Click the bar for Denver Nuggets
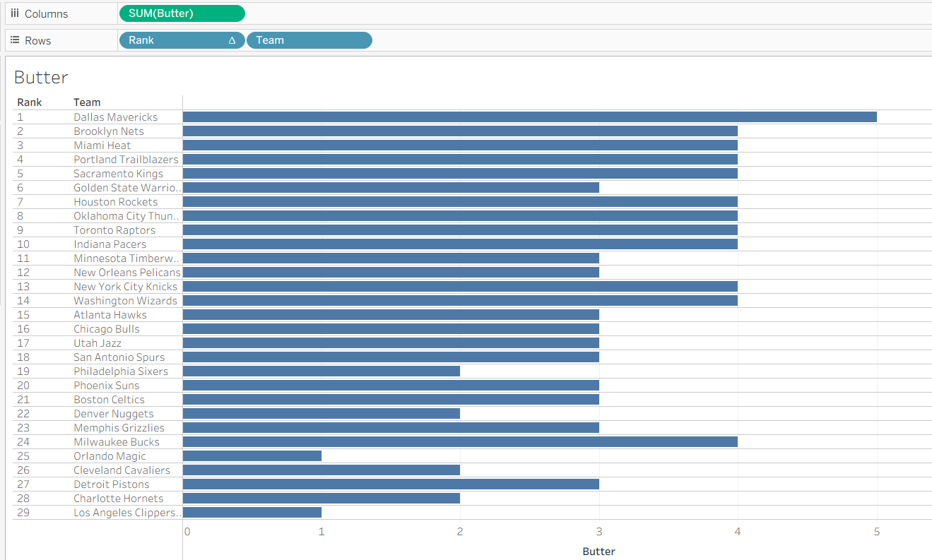932x560 pixels. 322,414
